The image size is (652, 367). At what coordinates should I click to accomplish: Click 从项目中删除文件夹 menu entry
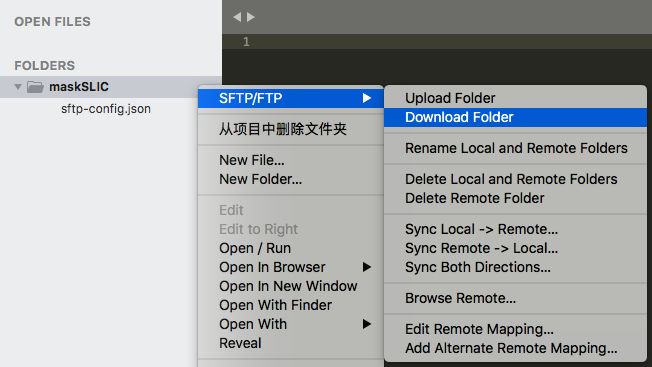point(291,129)
